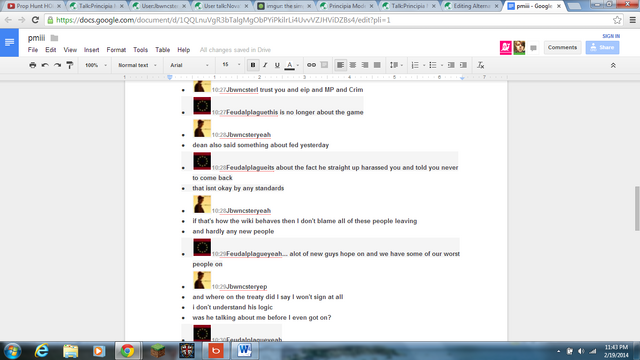Screen dimensions: 640x360
Task: Increase indent of paragraph
Action: tap(463, 65)
